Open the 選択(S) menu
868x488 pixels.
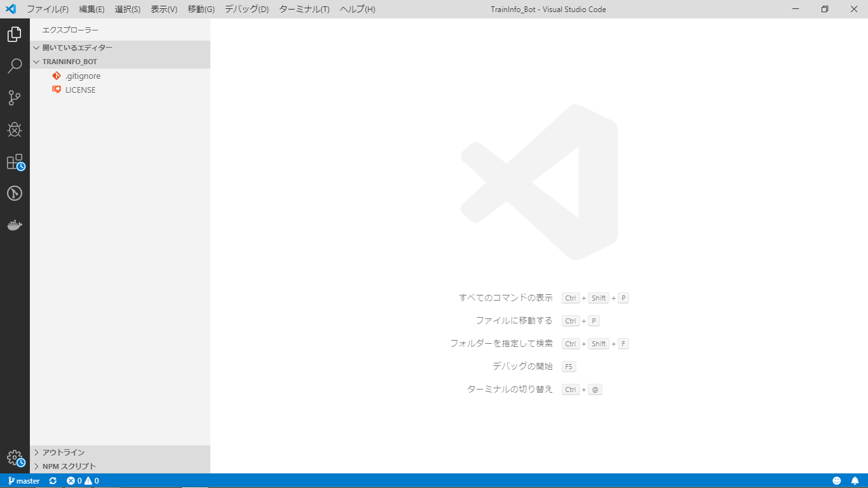pyautogui.click(x=128, y=10)
